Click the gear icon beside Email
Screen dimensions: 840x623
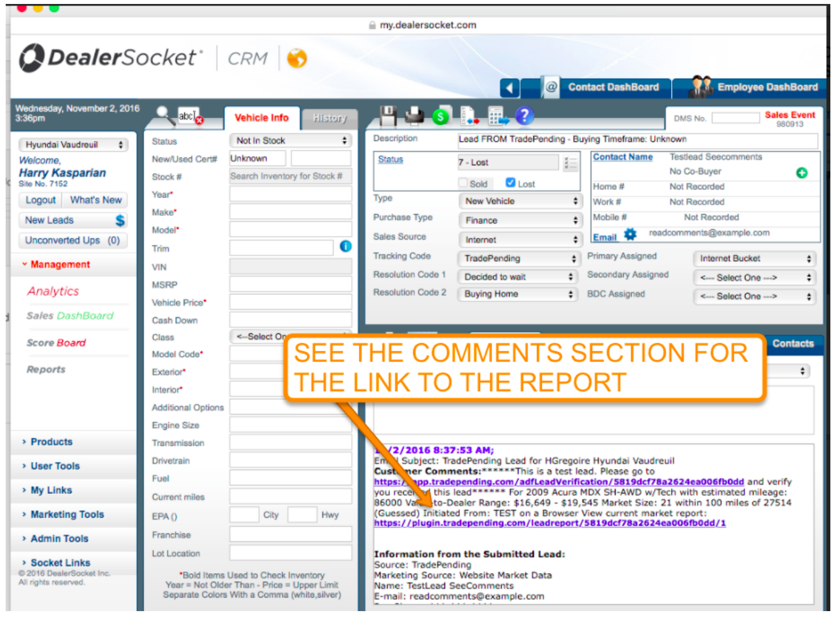[630, 234]
